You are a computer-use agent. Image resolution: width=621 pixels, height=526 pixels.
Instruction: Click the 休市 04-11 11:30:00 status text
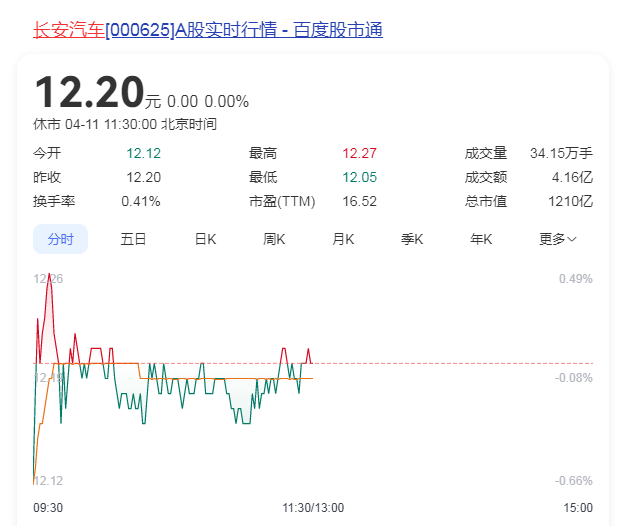125,124
